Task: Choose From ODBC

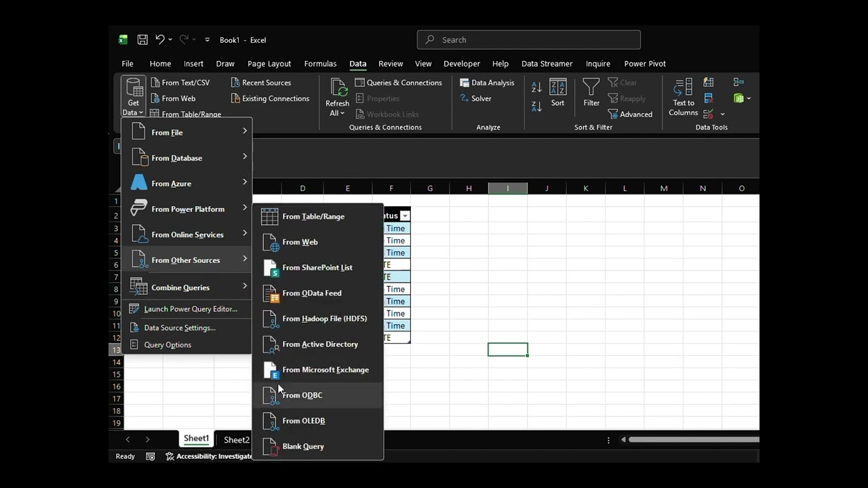Action: (318, 395)
